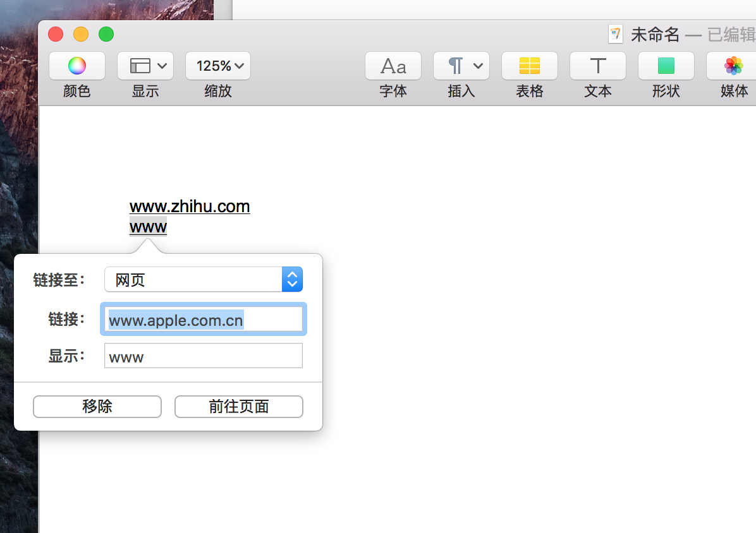Image resolution: width=756 pixels, height=533 pixels.
Task: Click the 移除 remove link button
Action: click(97, 407)
